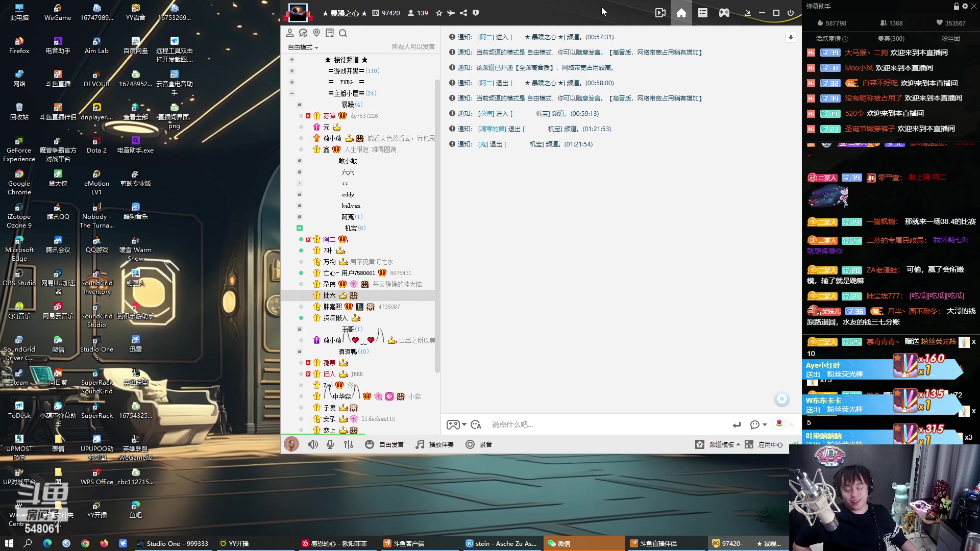Switch to 微信 in the taskbar
This screenshot has height=551, width=980.
584,543
